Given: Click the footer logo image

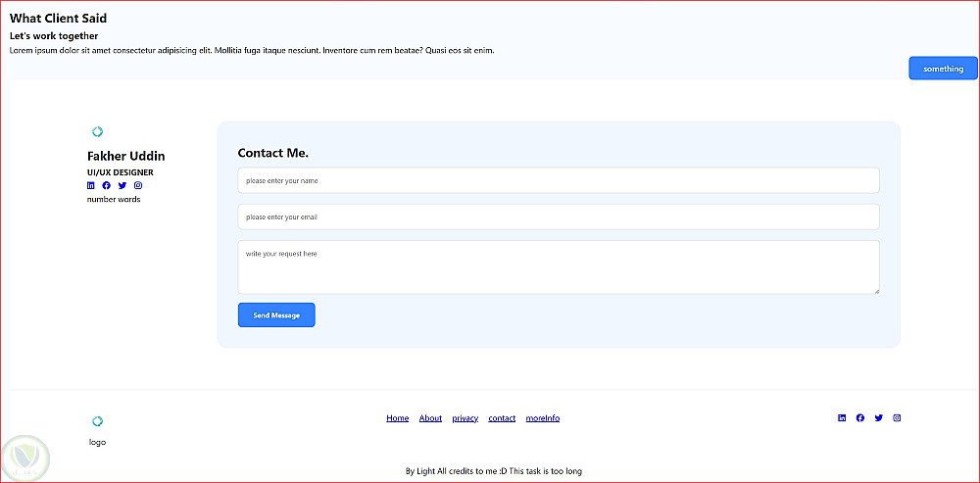Looking at the screenshot, I should (97, 421).
